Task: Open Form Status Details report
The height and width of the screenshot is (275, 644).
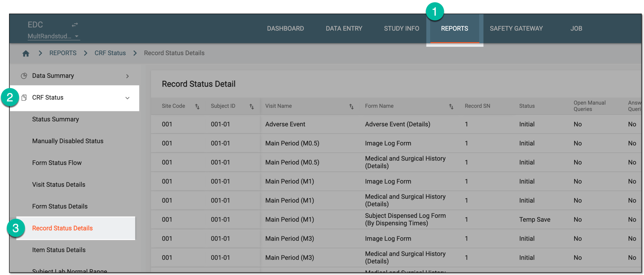Action: click(x=60, y=206)
